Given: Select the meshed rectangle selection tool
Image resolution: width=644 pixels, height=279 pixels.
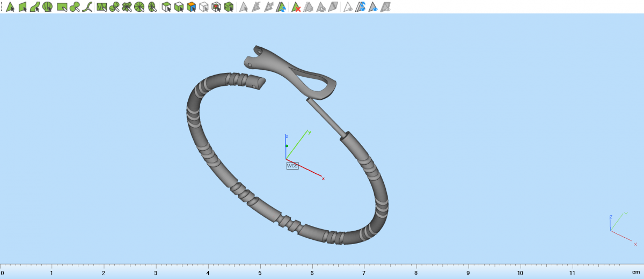Looking at the screenshot, I should (101, 7).
